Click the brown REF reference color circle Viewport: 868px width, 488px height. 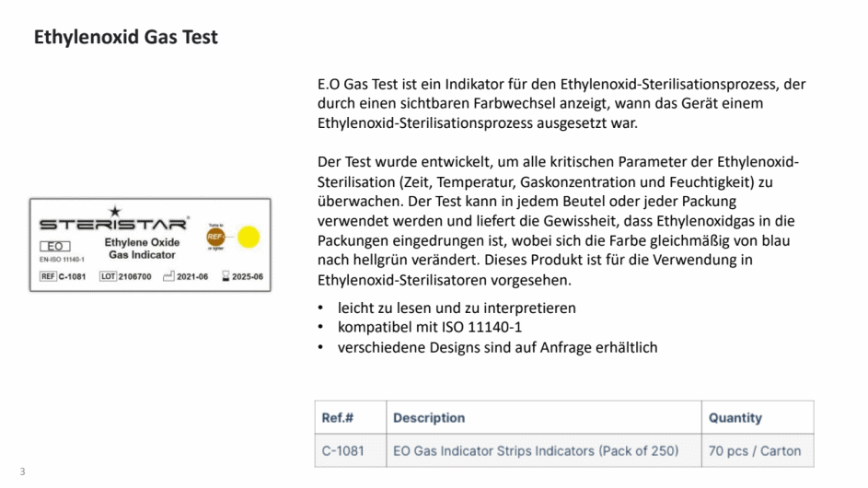(215, 237)
